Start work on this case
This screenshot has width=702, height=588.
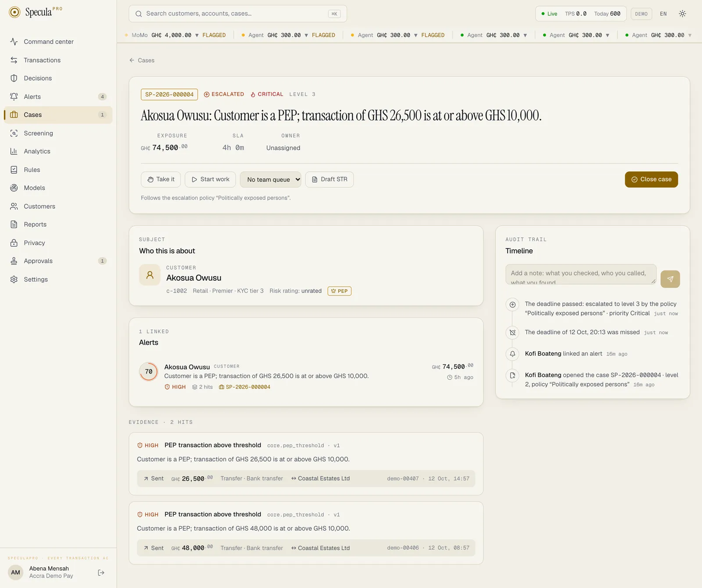coord(210,179)
